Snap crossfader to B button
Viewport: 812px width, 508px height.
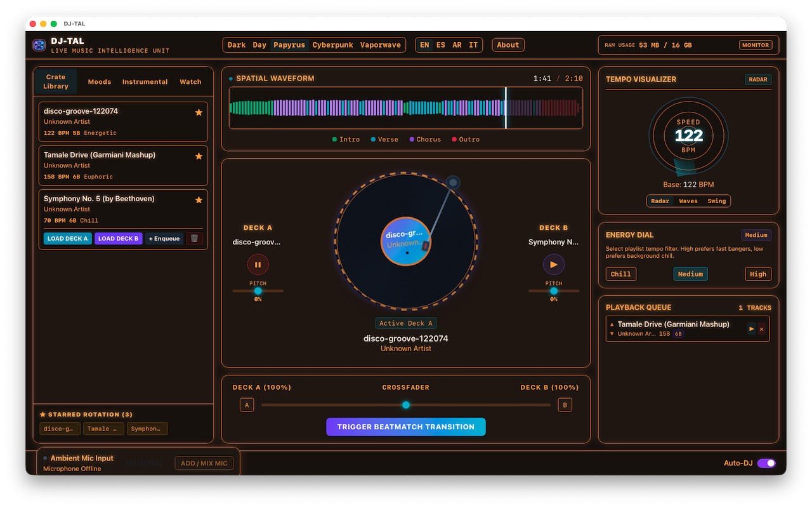coord(565,405)
